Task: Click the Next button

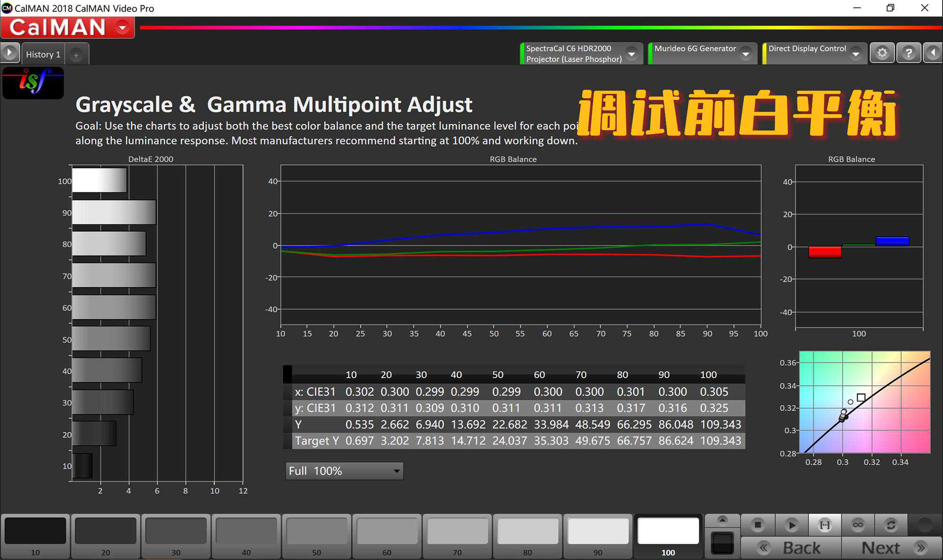Action: [892, 548]
